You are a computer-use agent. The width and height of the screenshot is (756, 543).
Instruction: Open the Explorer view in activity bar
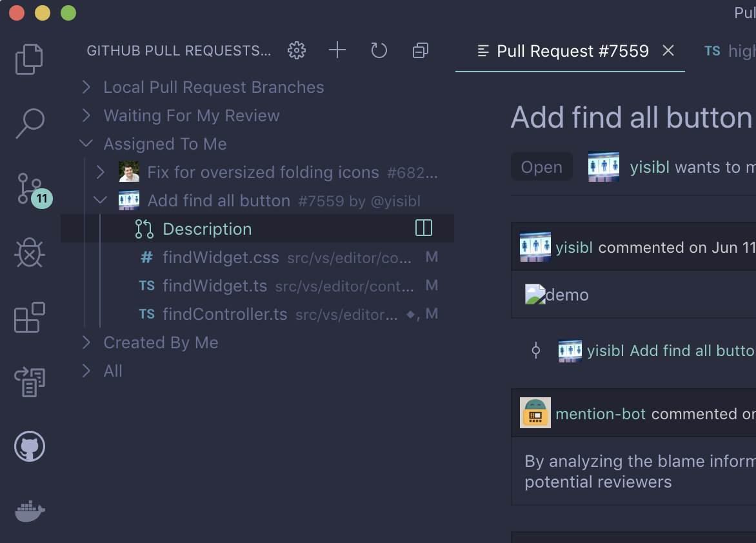(29, 59)
